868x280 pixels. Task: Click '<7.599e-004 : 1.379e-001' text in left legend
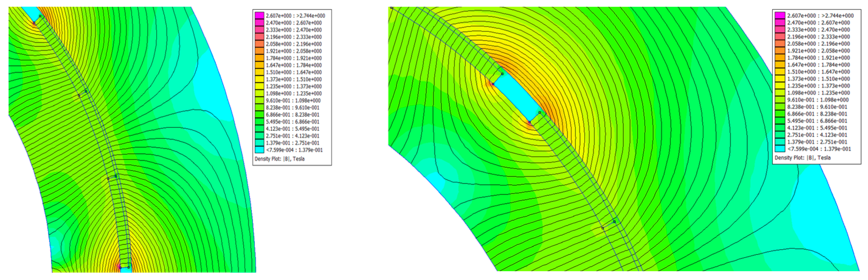294,150
